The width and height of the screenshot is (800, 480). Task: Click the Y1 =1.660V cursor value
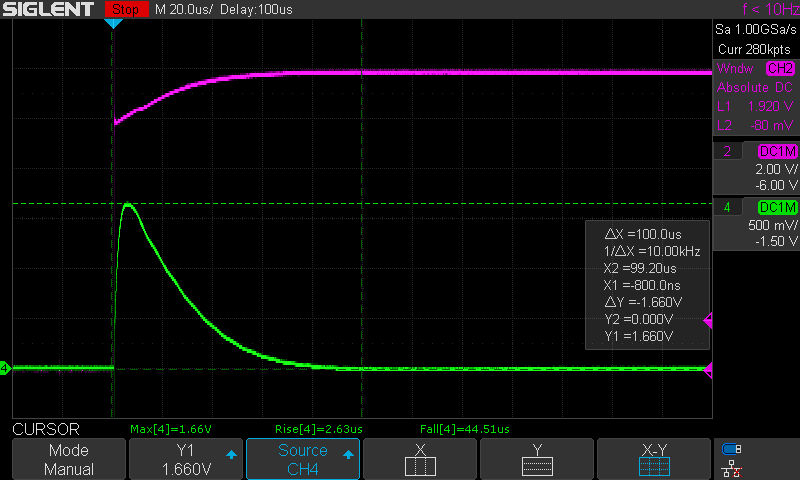tap(639, 336)
